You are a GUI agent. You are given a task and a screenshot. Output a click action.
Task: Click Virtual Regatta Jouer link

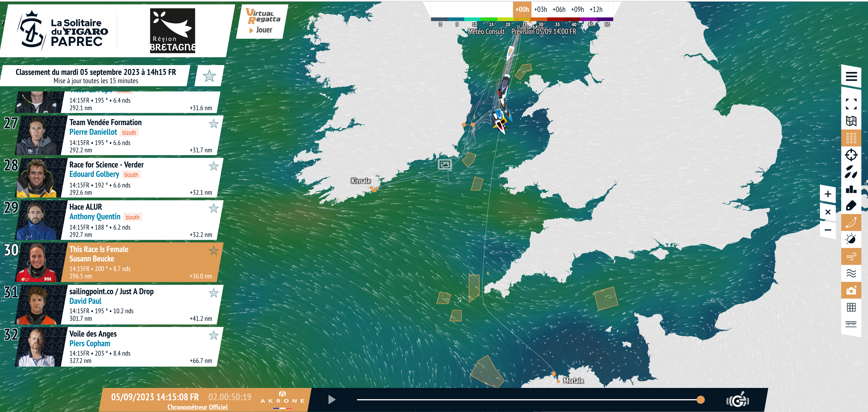point(263,21)
